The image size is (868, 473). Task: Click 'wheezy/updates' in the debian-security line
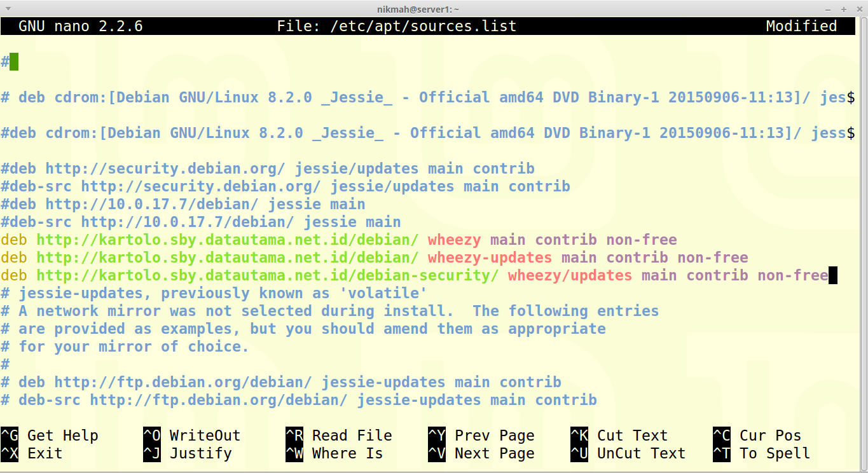click(x=570, y=275)
